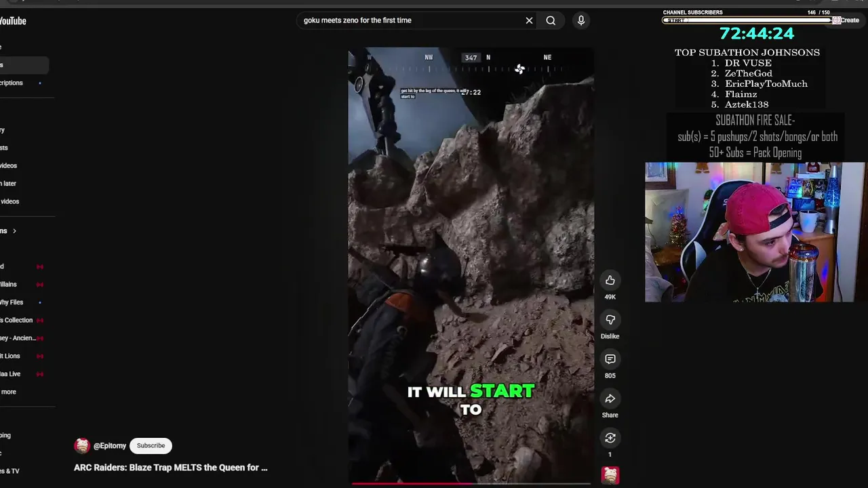The height and width of the screenshot is (488, 868).
Task: Click the channel subscribers goal bar
Action: 749,20
